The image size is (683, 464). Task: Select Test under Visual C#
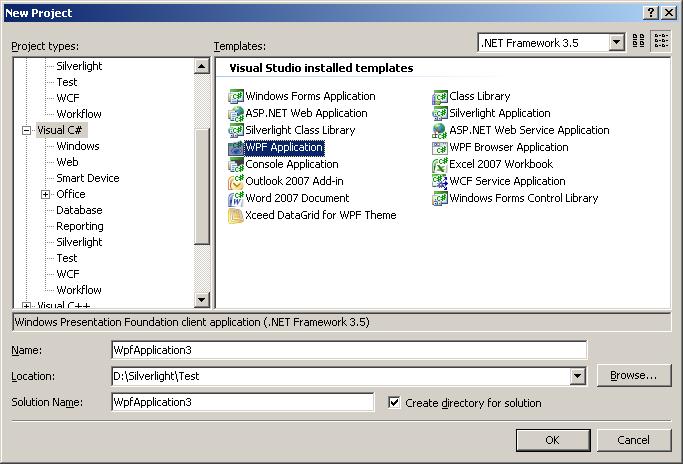(67, 258)
